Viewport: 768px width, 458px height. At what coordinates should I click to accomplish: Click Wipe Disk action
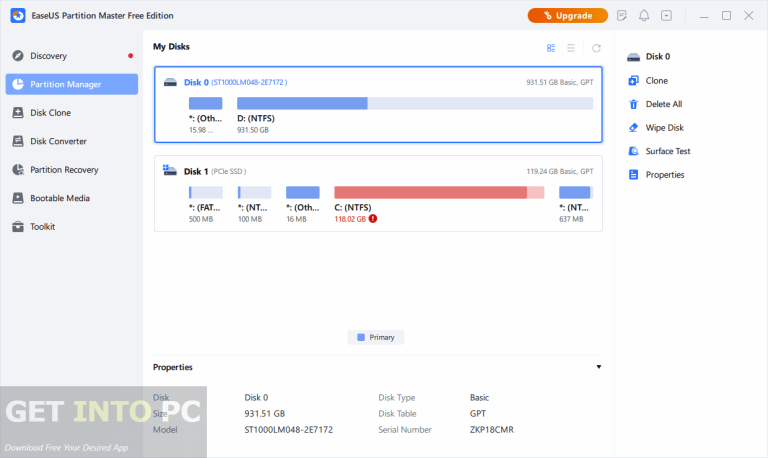coord(656,127)
